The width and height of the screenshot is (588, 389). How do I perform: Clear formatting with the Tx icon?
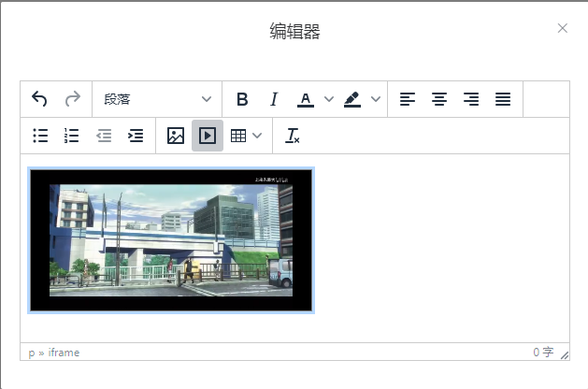click(292, 136)
